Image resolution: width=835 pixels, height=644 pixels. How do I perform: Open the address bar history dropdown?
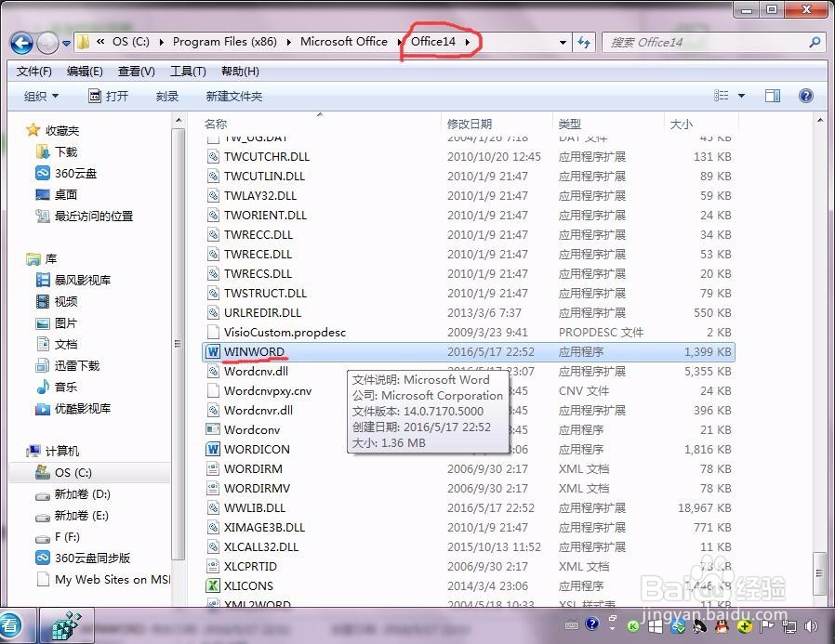(x=563, y=42)
